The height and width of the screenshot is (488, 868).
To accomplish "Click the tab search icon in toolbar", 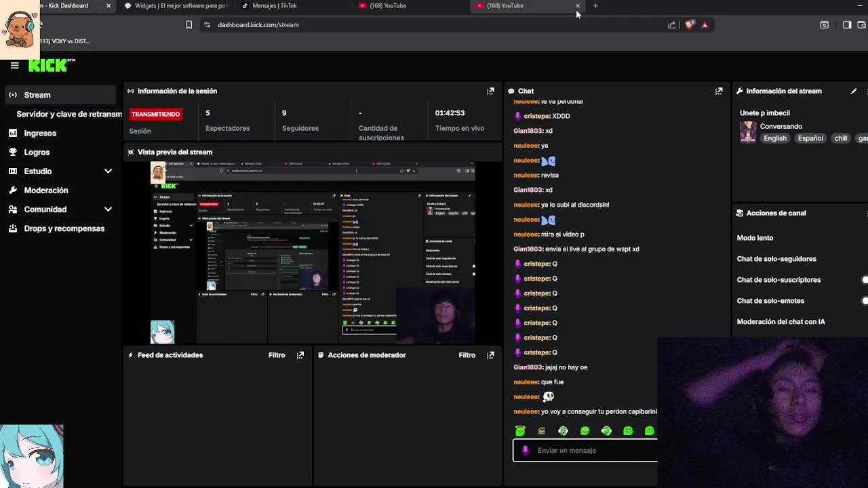I will pos(825,25).
